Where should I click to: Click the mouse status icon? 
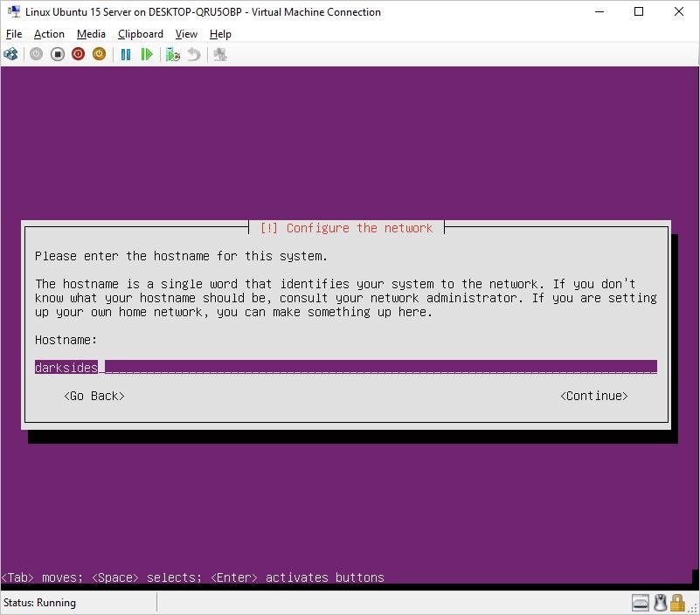click(661, 603)
